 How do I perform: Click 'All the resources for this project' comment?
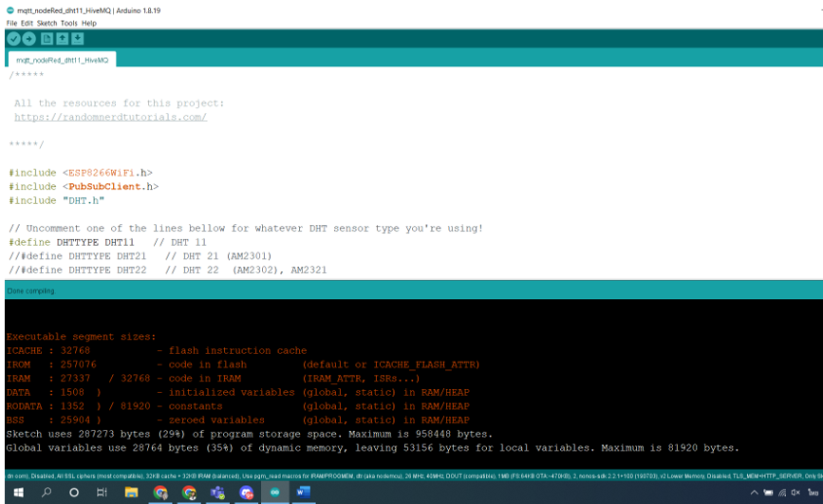coord(120,103)
